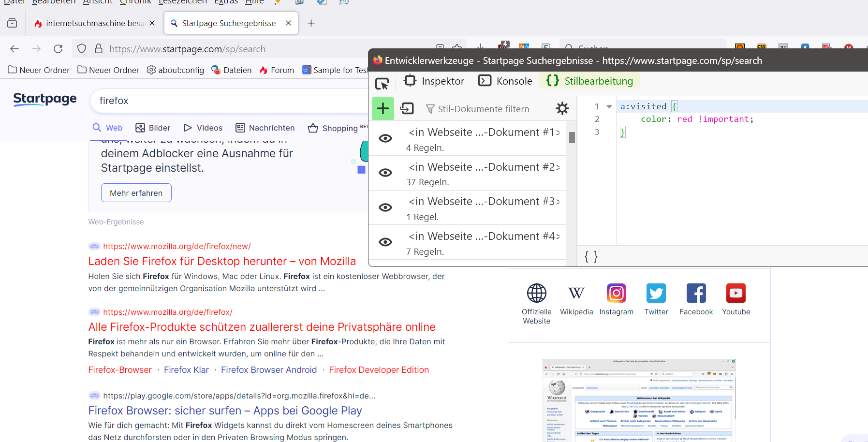Click the Mehr erfahren button
The height and width of the screenshot is (442, 868).
click(x=136, y=193)
